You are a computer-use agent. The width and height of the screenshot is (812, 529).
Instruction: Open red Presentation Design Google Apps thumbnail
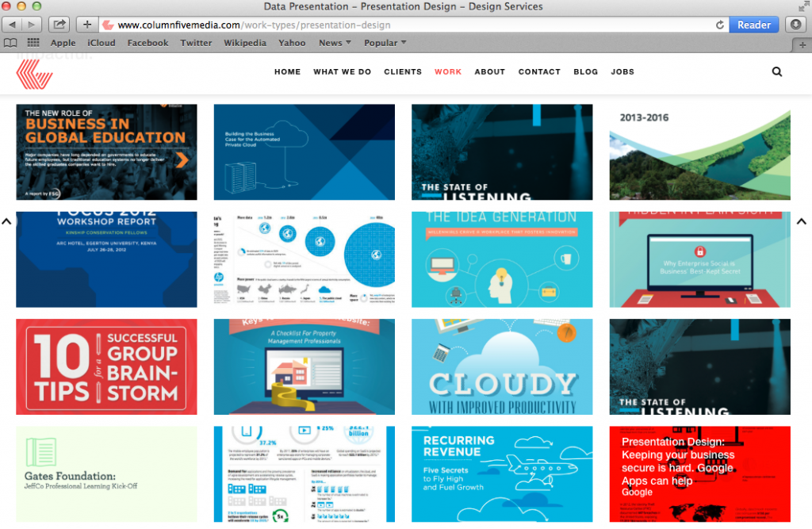(699, 474)
